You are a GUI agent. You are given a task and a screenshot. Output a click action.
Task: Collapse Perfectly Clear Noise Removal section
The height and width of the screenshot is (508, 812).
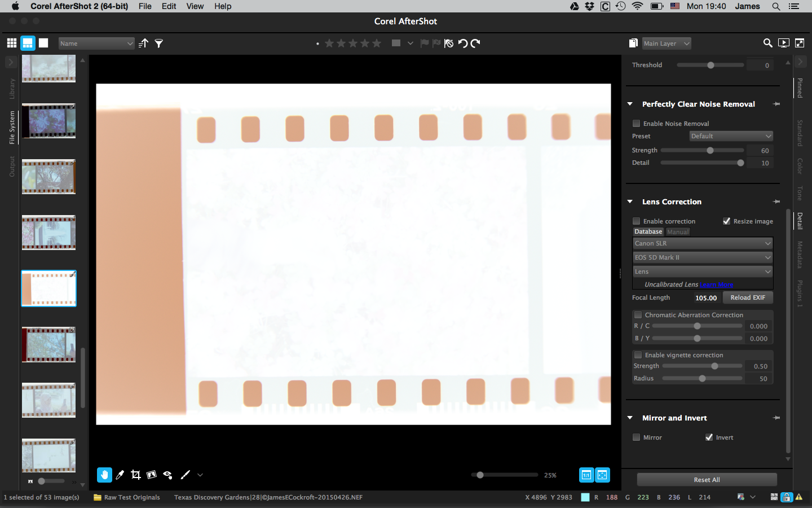[630, 104]
